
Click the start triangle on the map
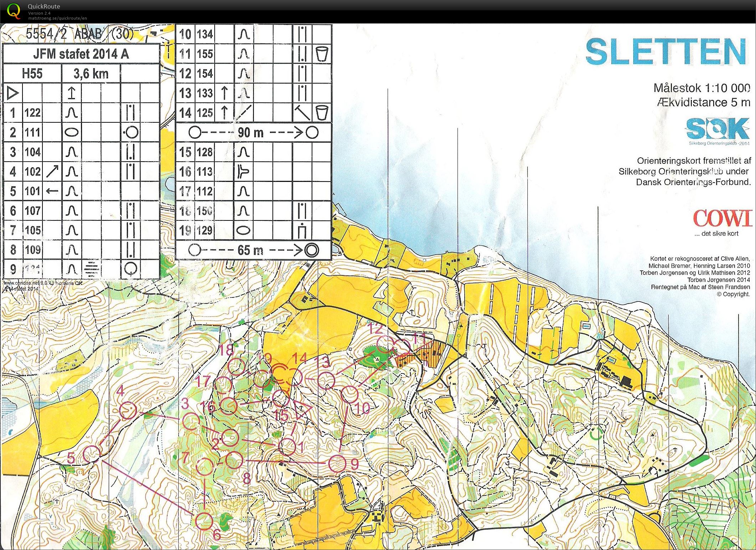pyautogui.click(x=303, y=409)
